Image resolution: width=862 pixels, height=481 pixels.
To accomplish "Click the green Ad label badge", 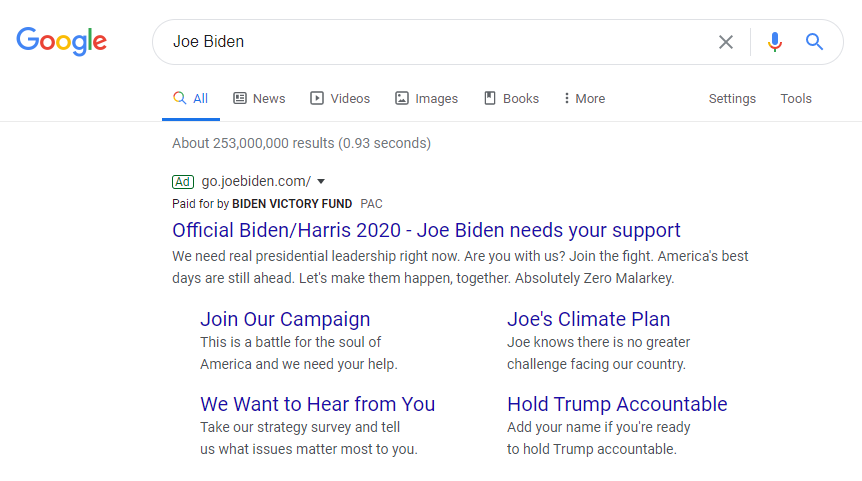I will point(182,181).
